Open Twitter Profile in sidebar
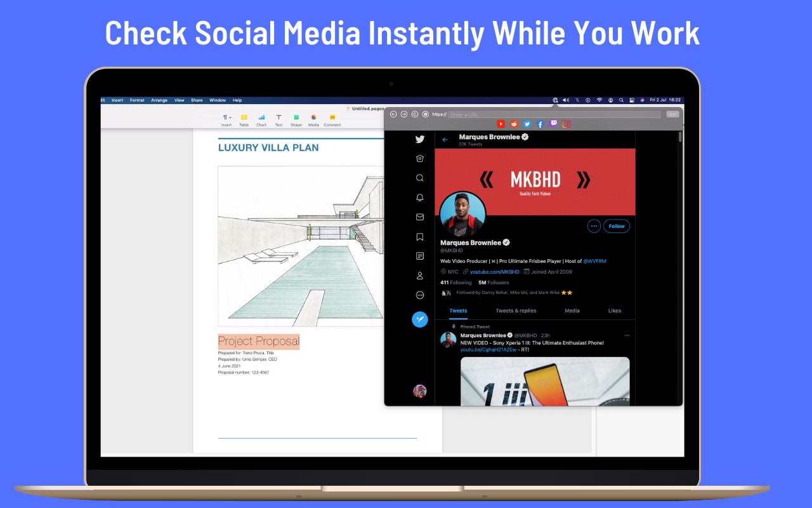 (x=420, y=276)
